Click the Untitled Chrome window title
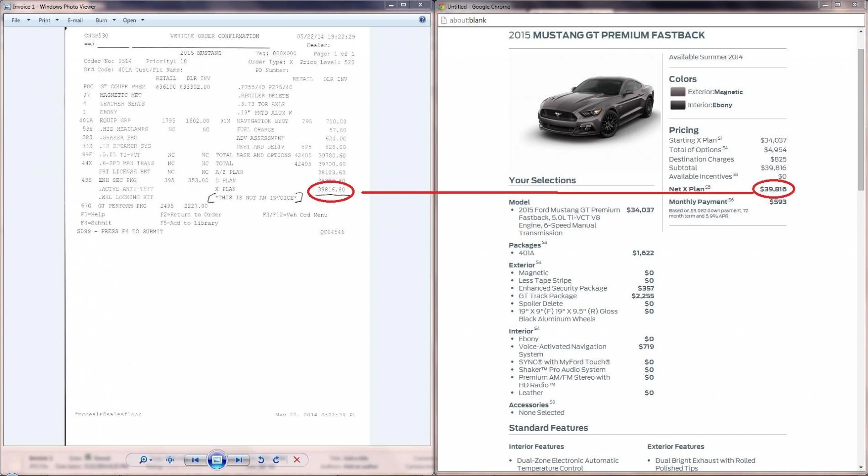This screenshot has height=476, width=868. point(478,6)
